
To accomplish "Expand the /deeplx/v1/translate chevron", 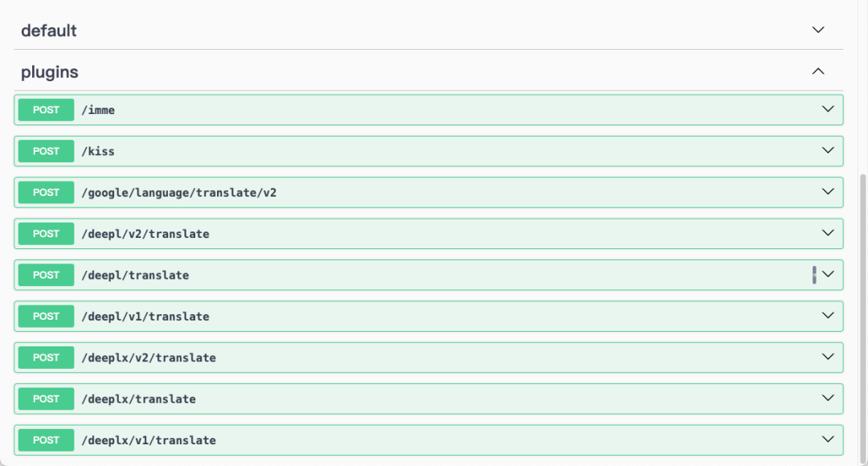I will [x=828, y=439].
